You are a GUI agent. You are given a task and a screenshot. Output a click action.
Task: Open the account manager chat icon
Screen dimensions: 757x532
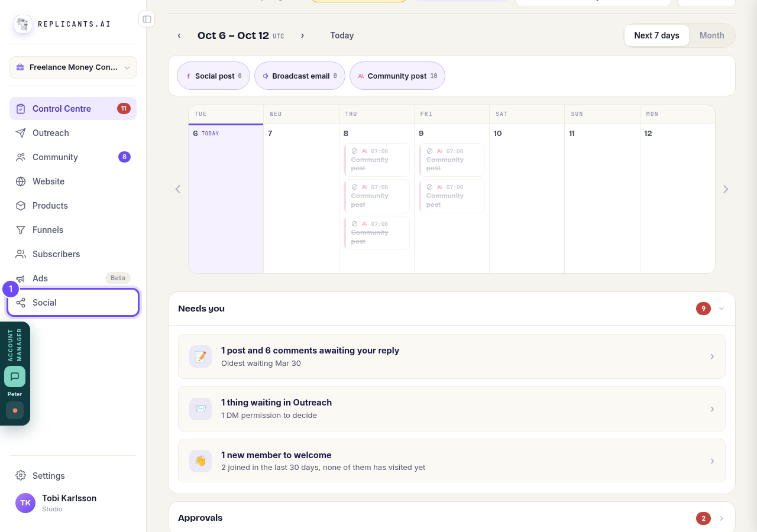[x=15, y=377]
